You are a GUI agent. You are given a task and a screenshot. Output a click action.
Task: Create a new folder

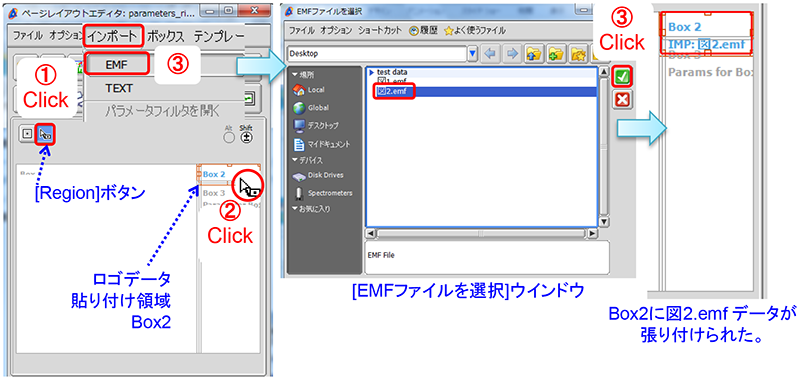[556, 53]
